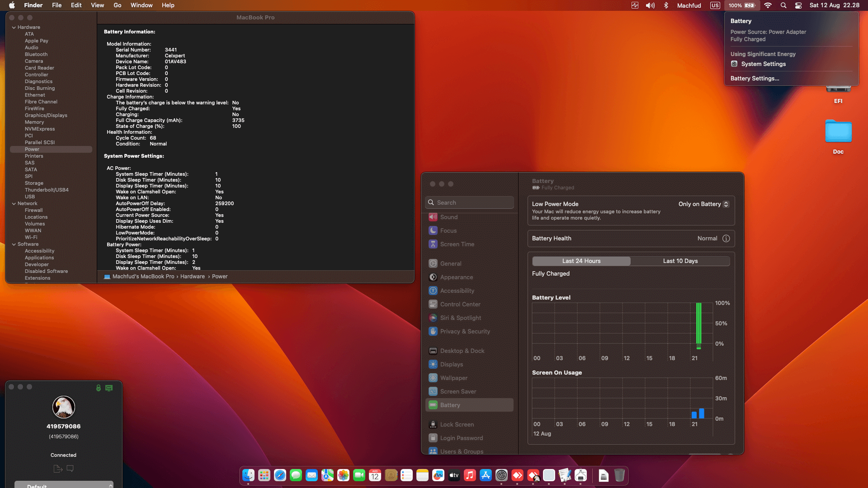Screen dimensions: 868x488
Task: Click Machfud's MacBook Pro in path bar
Action: click(143, 277)
